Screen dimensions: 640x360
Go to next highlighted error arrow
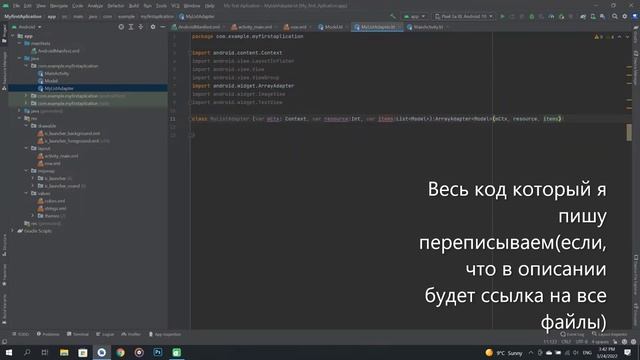(x=628, y=37)
